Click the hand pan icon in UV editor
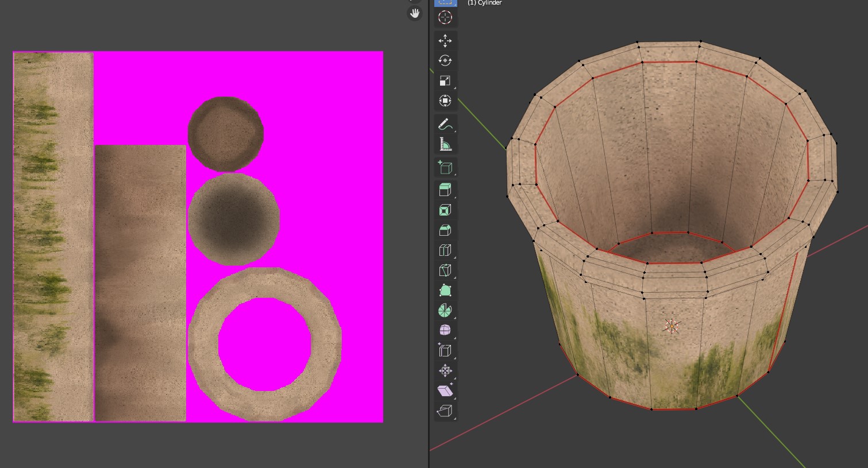This screenshot has height=468, width=868. (415, 13)
